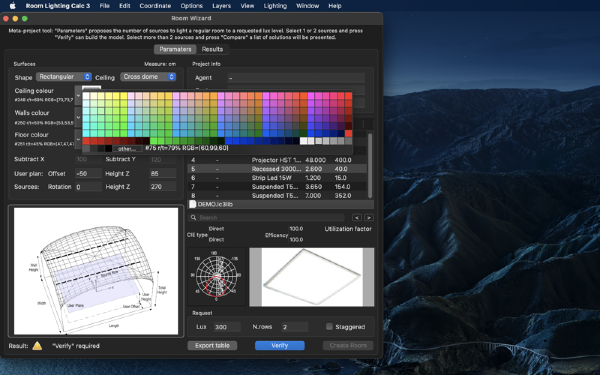Viewport: 600px width, 375px height.
Task: Click the 'DEMO.lc3lib' library name
Action: [x=215, y=204]
